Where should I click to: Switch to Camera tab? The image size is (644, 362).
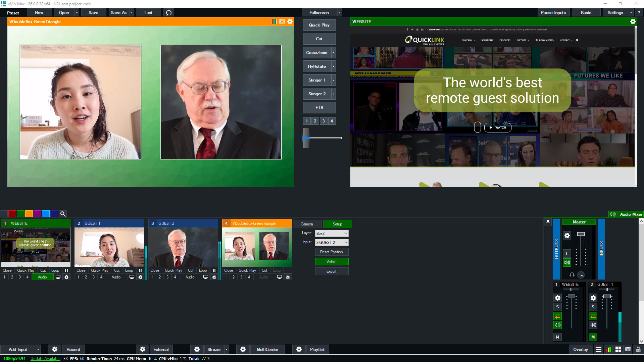[x=307, y=224]
